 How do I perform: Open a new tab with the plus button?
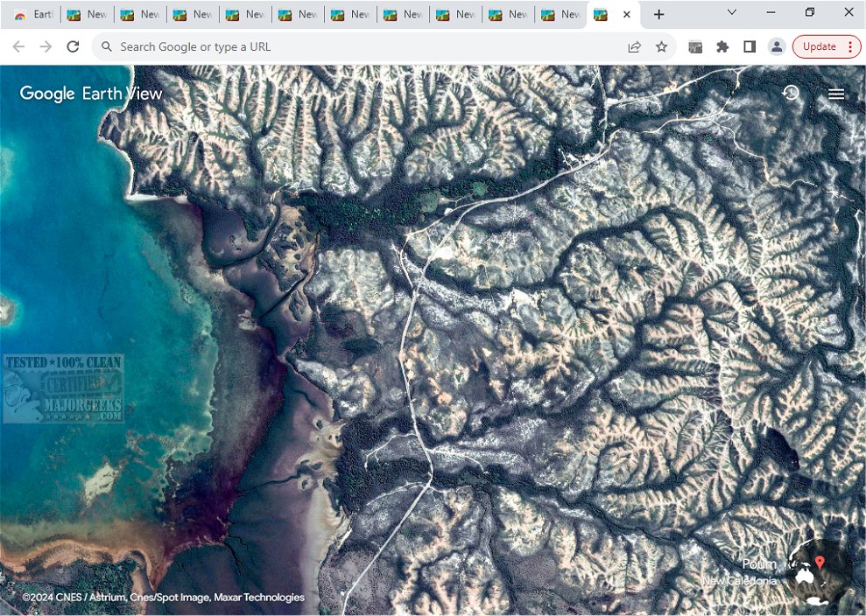tap(658, 14)
